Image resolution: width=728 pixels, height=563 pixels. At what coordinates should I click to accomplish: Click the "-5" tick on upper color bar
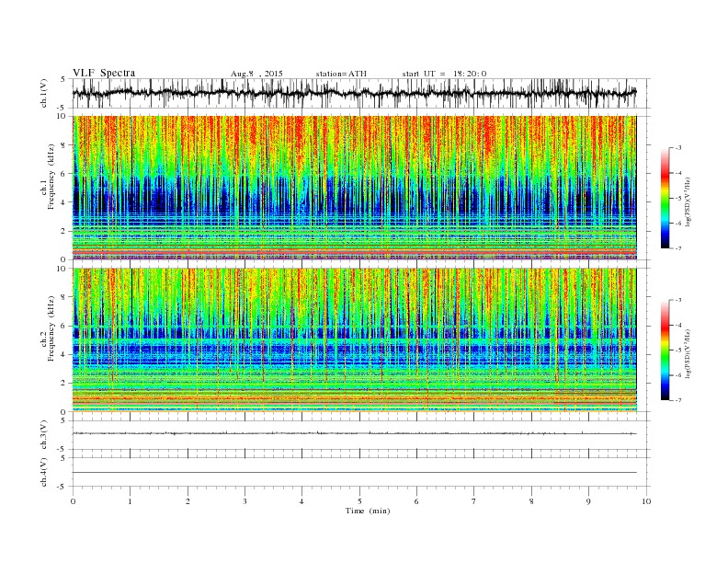pos(677,199)
